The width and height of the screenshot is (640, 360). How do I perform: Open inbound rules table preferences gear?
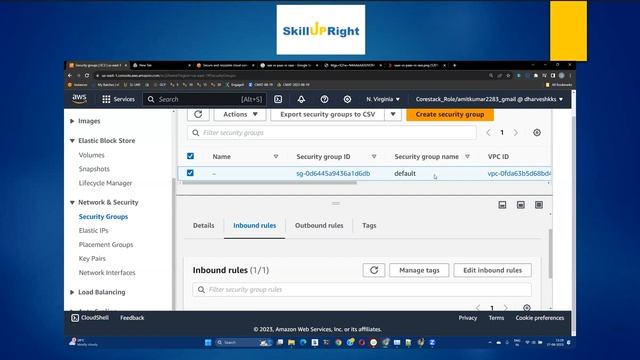(x=527, y=308)
